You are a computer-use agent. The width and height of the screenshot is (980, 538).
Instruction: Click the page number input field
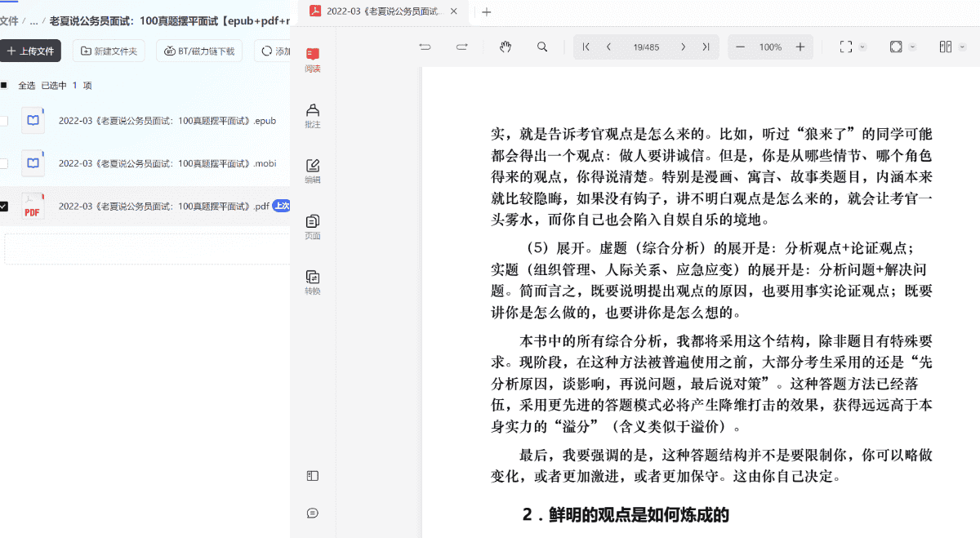point(646,47)
